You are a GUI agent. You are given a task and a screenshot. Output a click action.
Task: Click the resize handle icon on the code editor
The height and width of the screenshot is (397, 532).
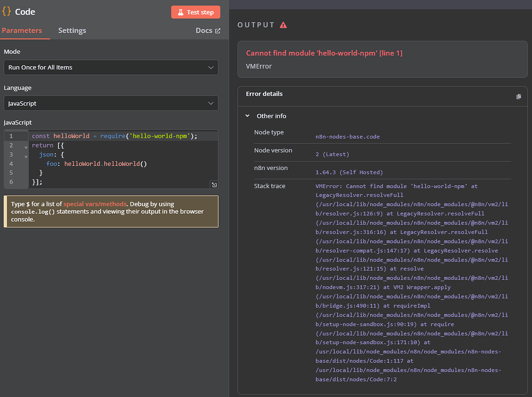[x=214, y=185]
